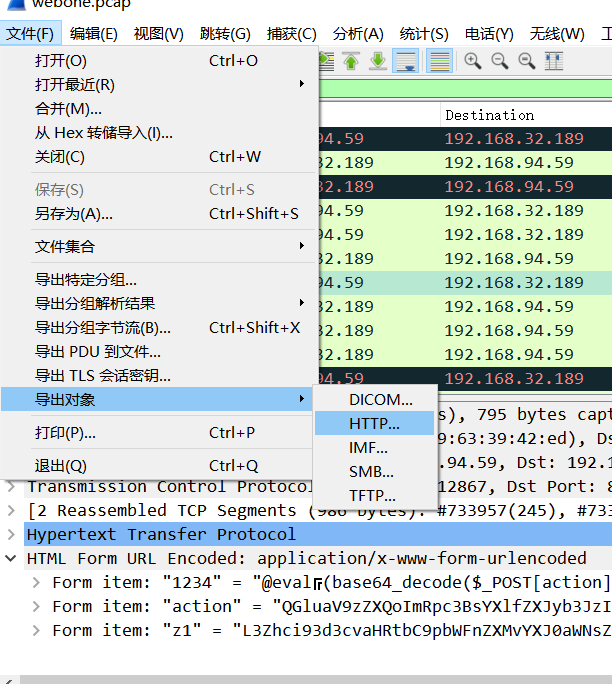Choose 打印(P)... menu entry
Screen dimensions: 612x684
[159, 433]
